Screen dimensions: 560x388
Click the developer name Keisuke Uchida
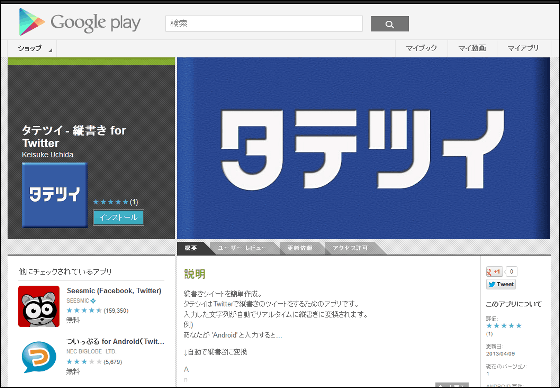click(48, 155)
